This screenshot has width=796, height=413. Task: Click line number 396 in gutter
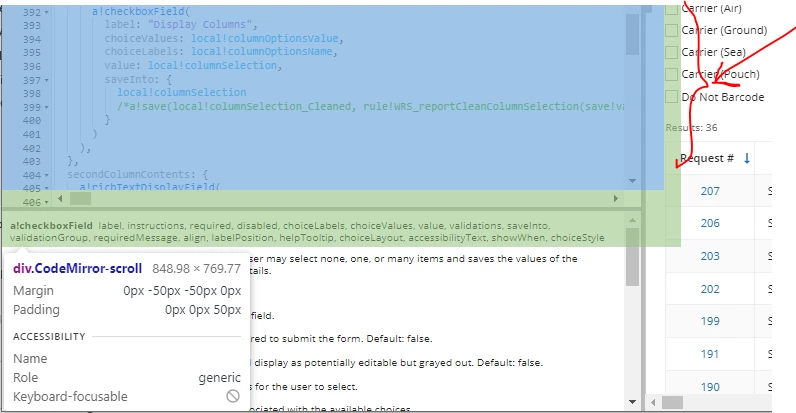pyautogui.click(x=31, y=66)
